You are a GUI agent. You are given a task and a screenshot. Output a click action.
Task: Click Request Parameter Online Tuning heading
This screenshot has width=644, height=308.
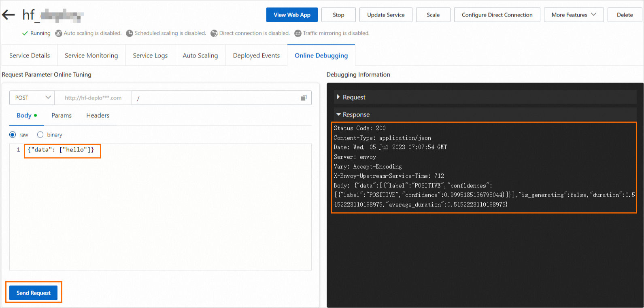click(x=47, y=74)
